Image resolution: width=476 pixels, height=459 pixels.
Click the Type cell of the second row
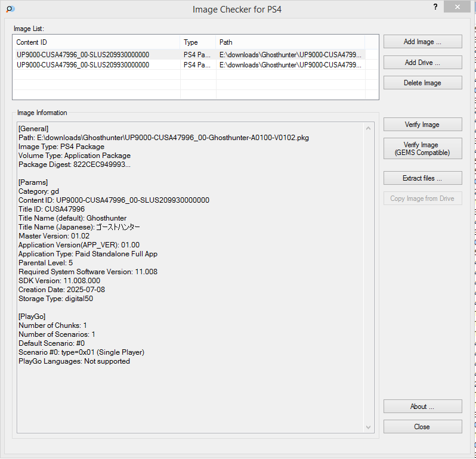[197, 65]
